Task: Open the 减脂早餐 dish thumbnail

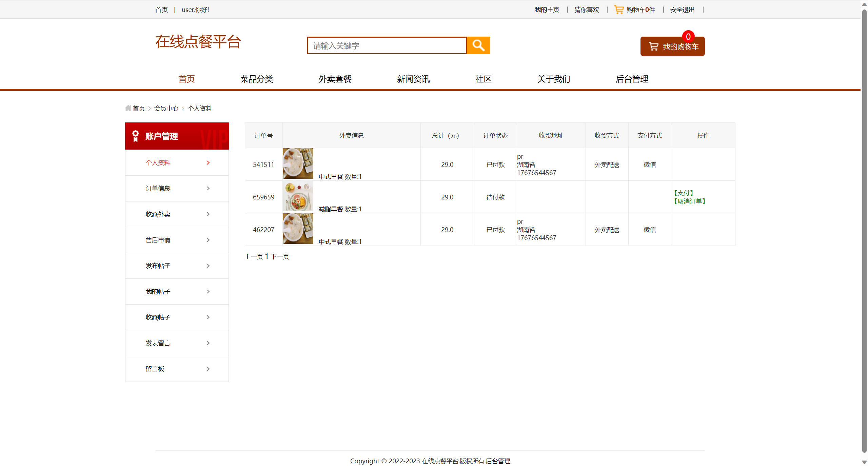Action: 298,196
